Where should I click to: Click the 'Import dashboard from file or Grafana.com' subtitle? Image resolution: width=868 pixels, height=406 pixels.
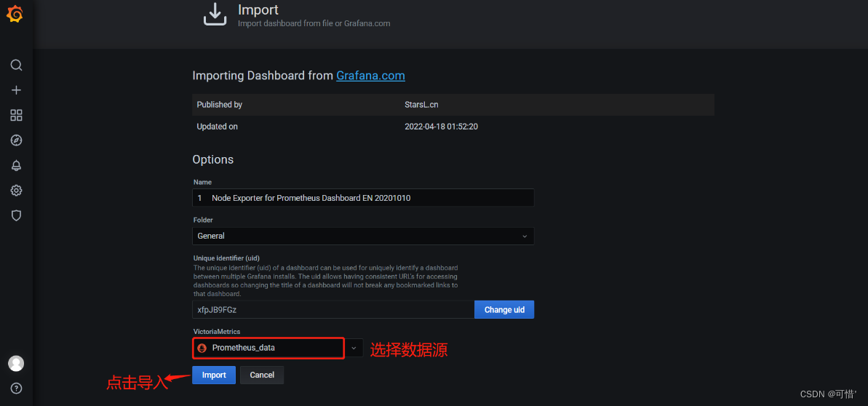pyautogui.click(x=314, y=23)
